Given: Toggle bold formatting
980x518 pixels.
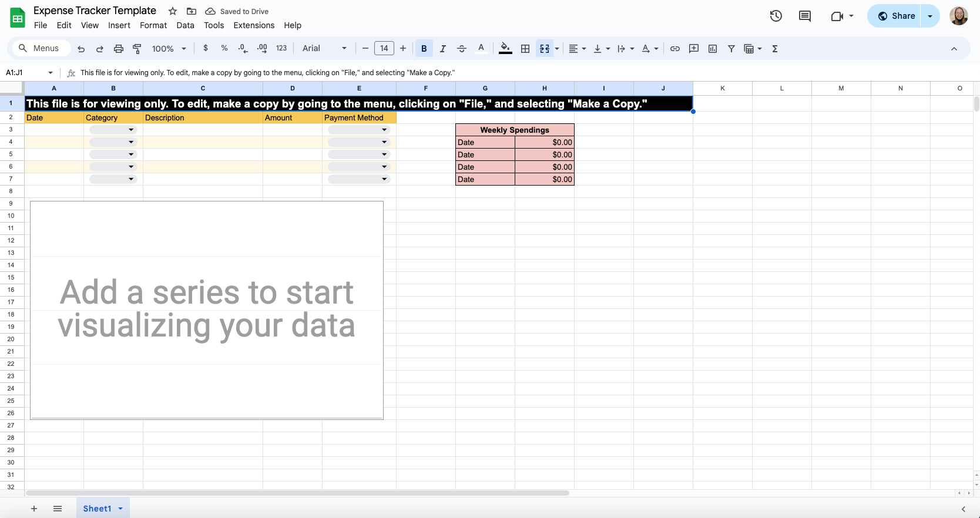Looking at the screenshot, I should click(424, 49).
